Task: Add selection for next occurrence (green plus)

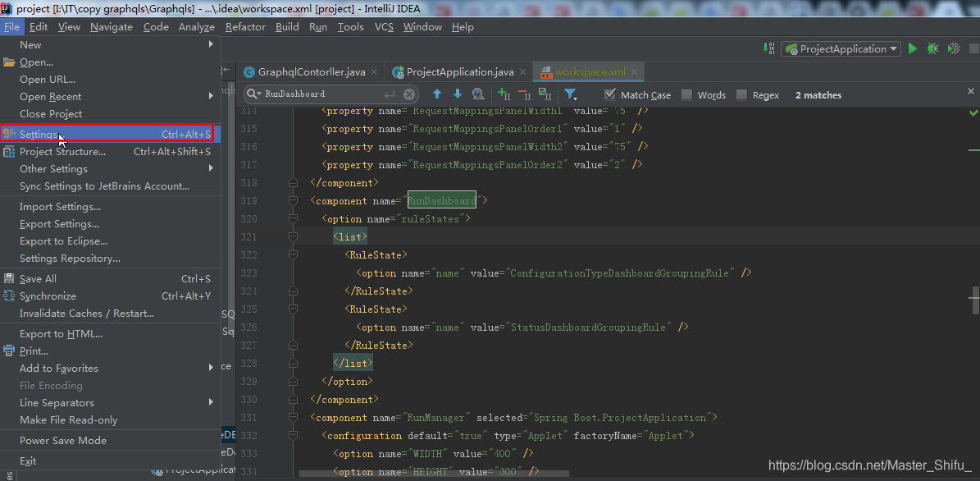Action: [504, 94]
